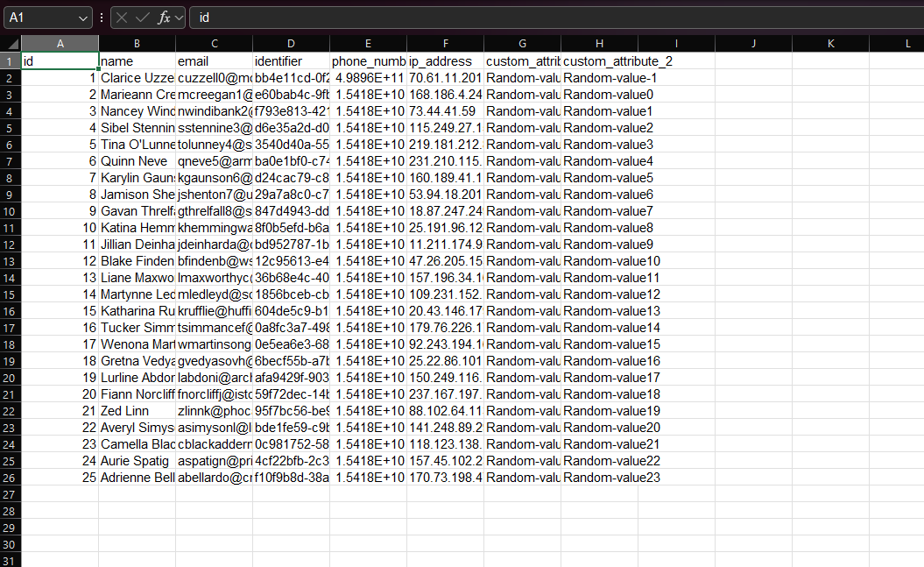This screenshot has height=567, width=924.
Task: Click the three-dot handle beside the Name Box
Action: [x=102, y=18]
